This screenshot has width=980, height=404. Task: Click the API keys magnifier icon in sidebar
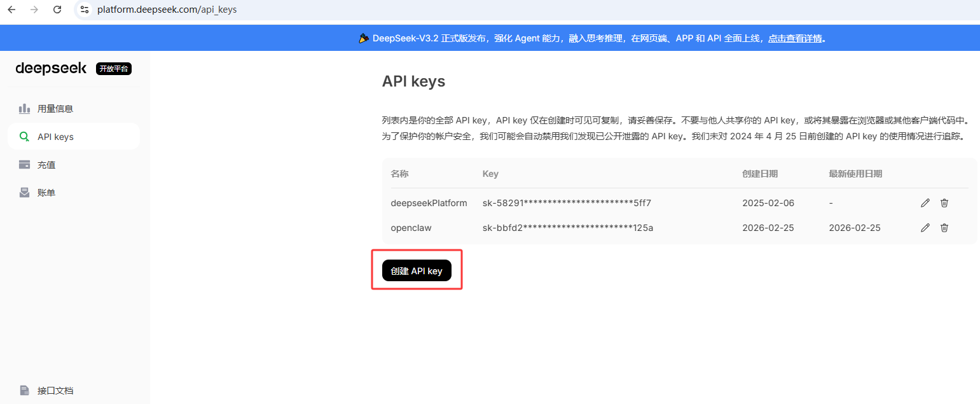click(x=25, y=137)
